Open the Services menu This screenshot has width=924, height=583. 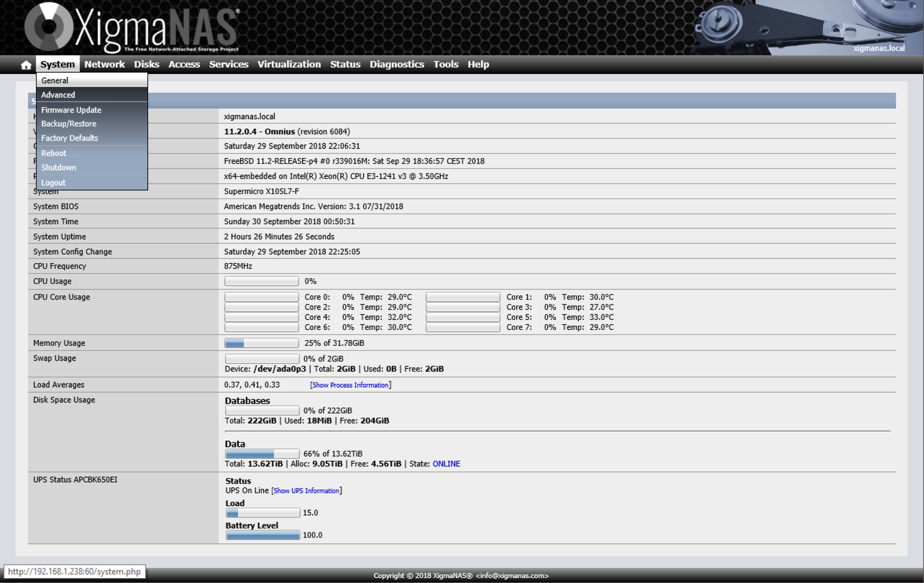click(x=228, y=64)
